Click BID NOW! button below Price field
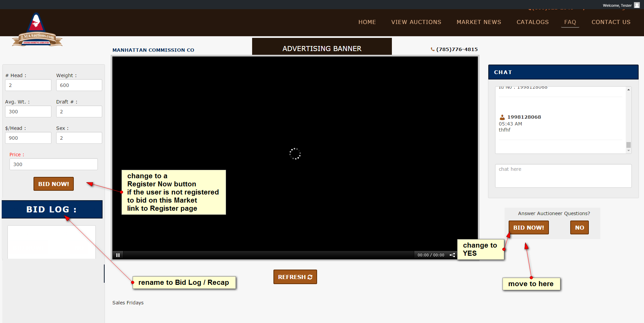The width and height of the screenshot is (644, 323). [53, 184]
